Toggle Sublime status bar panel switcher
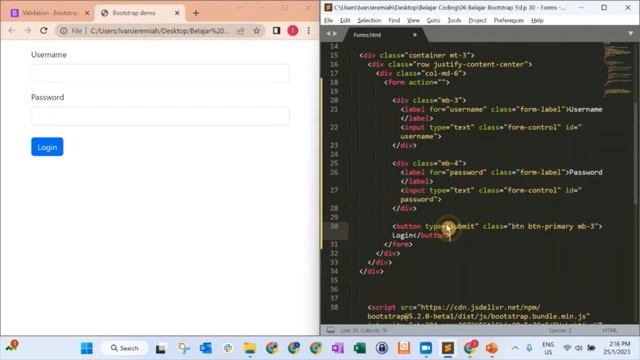This screenshot has height=360, width=640. (x=330, y=330)
